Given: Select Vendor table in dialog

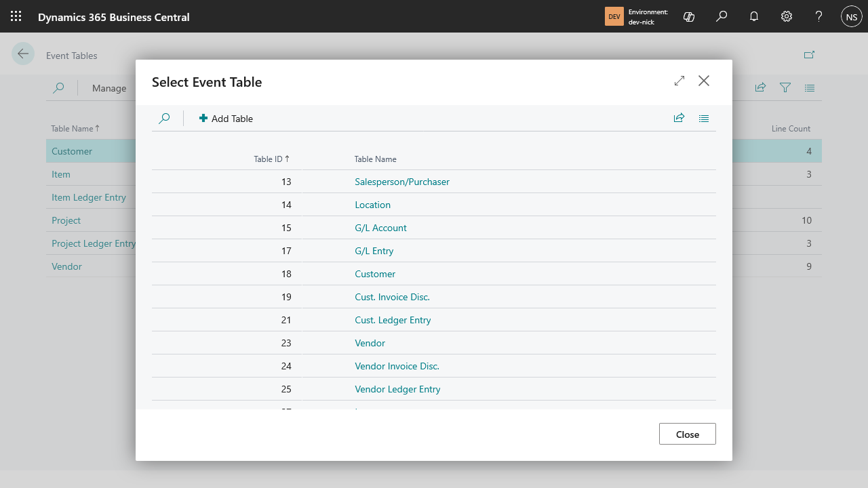Looking at the screenshot, I should [x=370, y=343].
